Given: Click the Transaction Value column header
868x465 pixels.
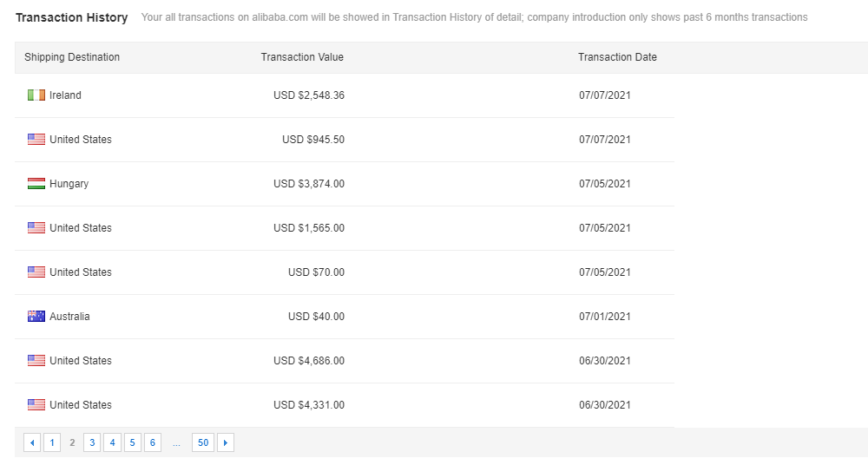Looking at the screenshot, I should 302,57.
